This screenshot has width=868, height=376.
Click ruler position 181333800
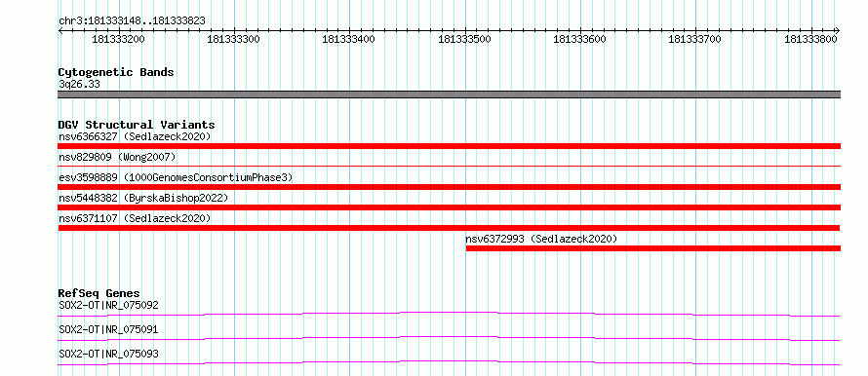(x=811, y=40)
